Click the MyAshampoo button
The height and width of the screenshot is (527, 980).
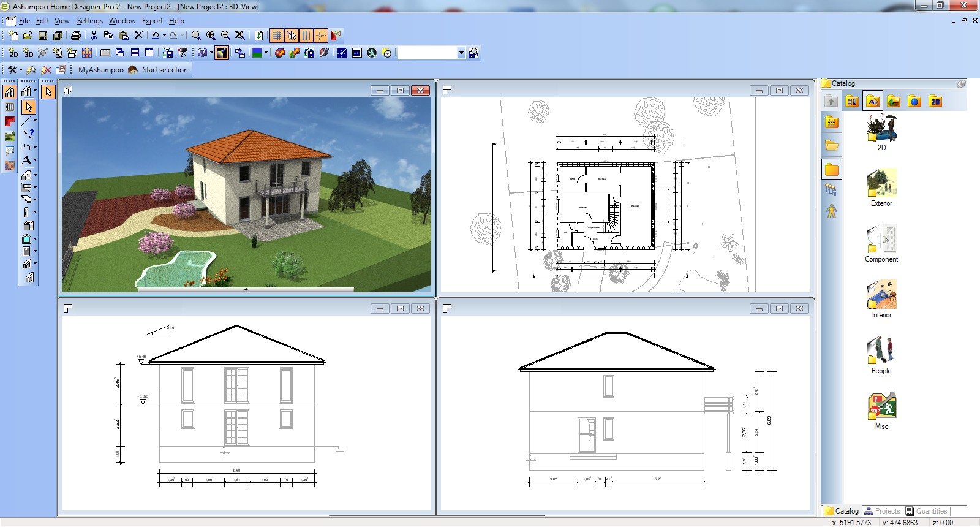coord(100,70)
